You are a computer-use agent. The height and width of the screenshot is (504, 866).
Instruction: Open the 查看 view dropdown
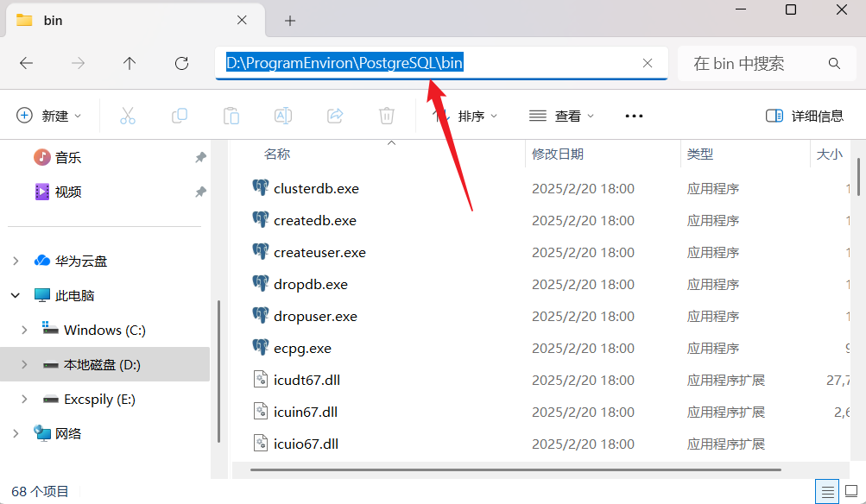561,116
